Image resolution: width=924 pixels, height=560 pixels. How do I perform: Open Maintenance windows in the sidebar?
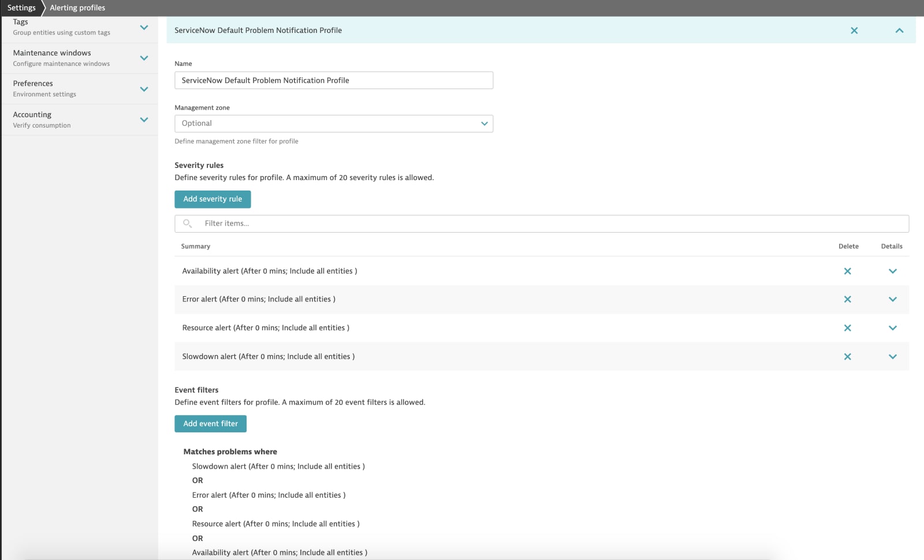coord(52,53)
